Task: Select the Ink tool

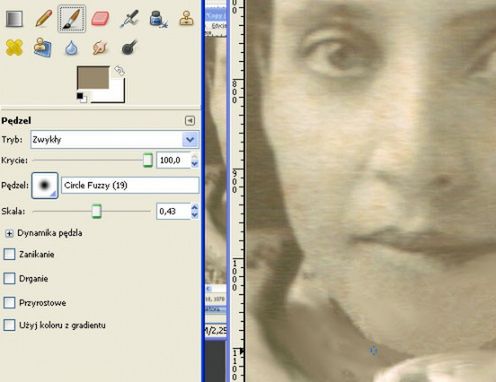Action: coord(158,19)
